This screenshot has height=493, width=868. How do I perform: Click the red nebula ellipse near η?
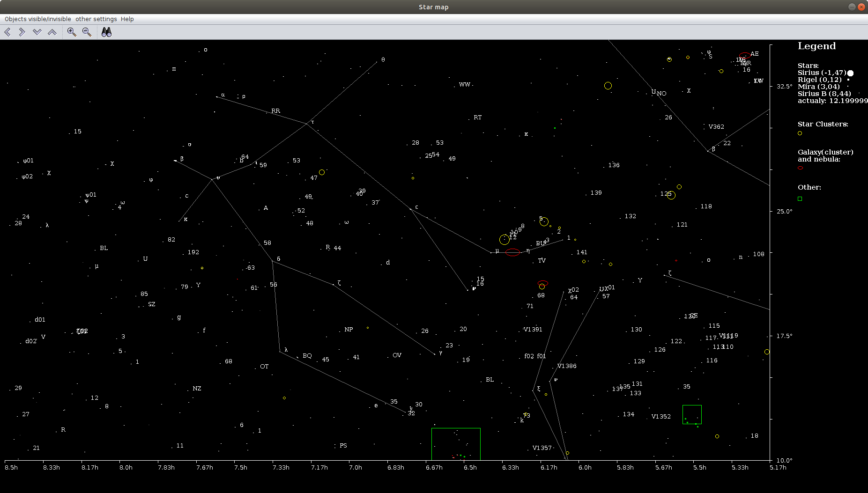513,252
